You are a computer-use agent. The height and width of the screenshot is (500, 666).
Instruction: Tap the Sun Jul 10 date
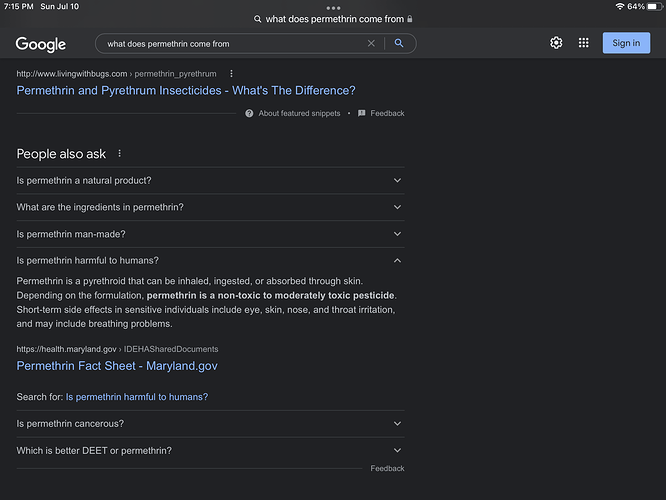coord(59,6)
